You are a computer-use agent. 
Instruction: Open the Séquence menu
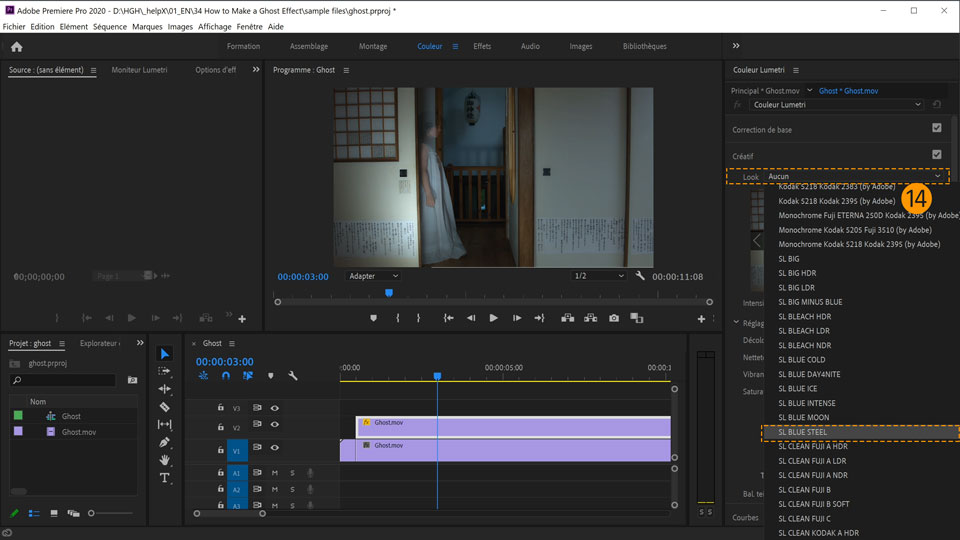[x=110, y=27]
